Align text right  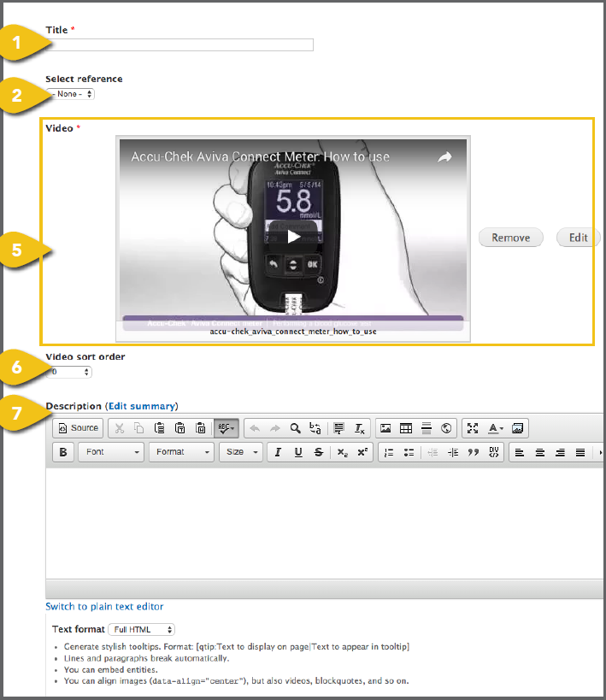click(560, 452)
